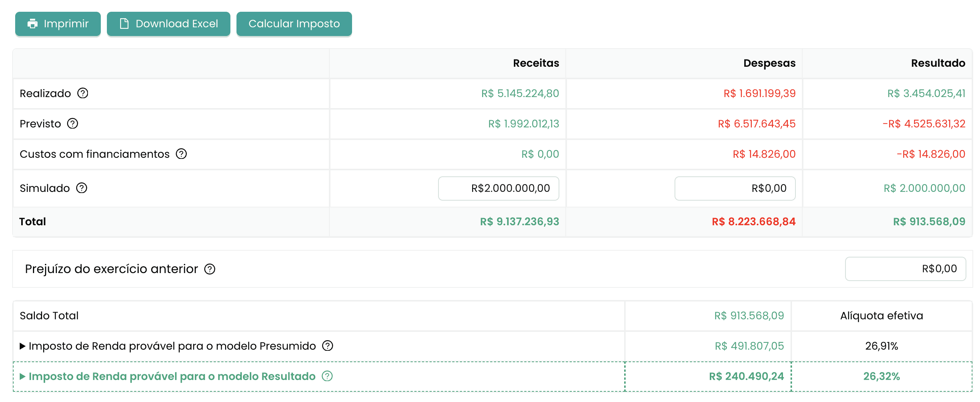Click the help icon beside Previsto
This screenshot has height=402, width=980.
[x=72, y=124]
